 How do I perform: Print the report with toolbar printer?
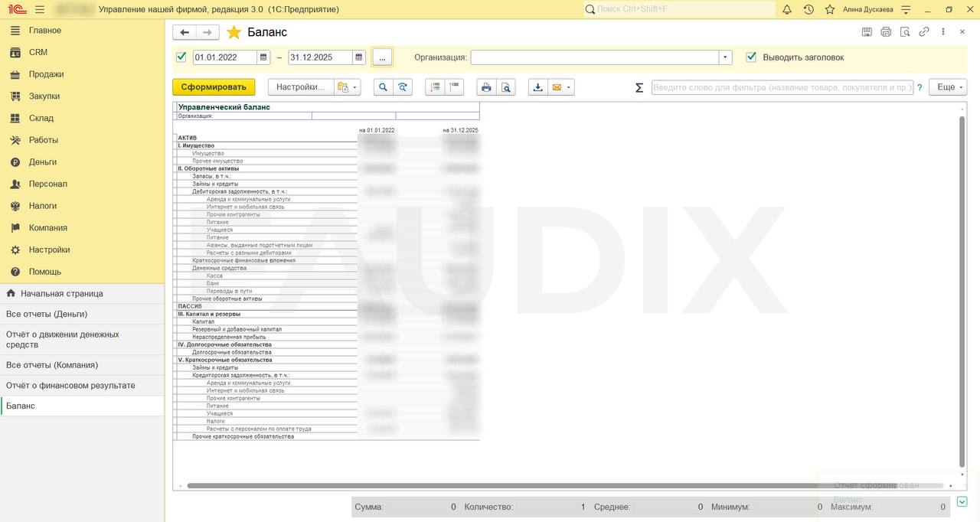[x=486, y=87]
